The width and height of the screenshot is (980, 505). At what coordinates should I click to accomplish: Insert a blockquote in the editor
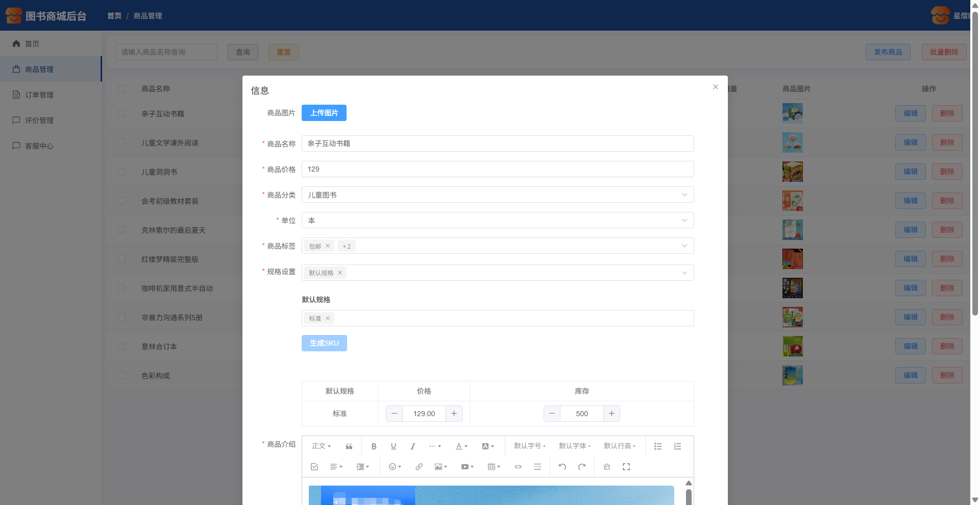349,446
